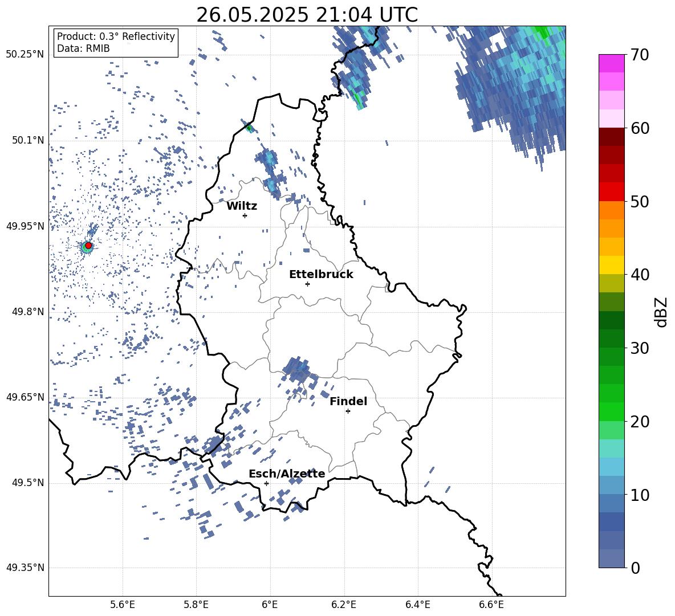675x616 pixels.
Task: Click the Findel city label
Action: point(348,401)
